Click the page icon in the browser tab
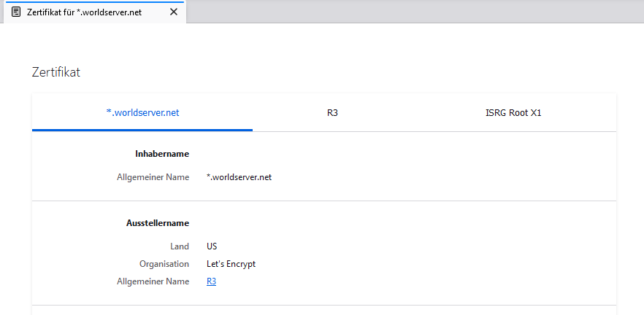The width and height of the screenshot is (644, 315). tap(16, 12)
